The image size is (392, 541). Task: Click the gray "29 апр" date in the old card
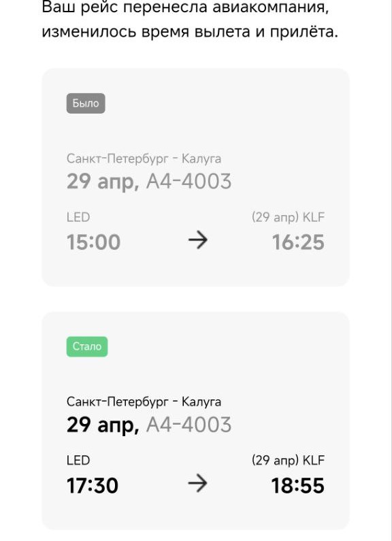point(103,182)
